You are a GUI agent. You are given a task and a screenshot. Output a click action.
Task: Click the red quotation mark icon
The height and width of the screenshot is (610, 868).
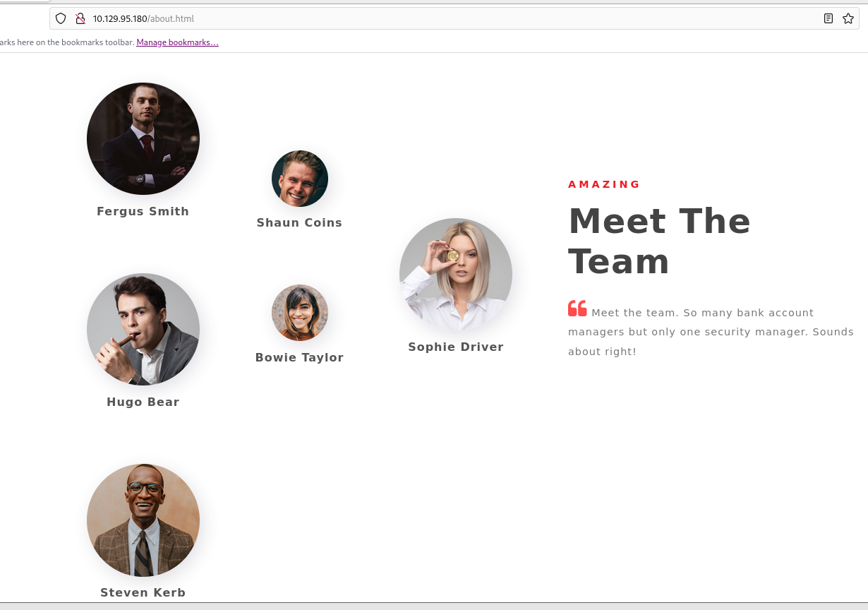click(x=577, y=309)
